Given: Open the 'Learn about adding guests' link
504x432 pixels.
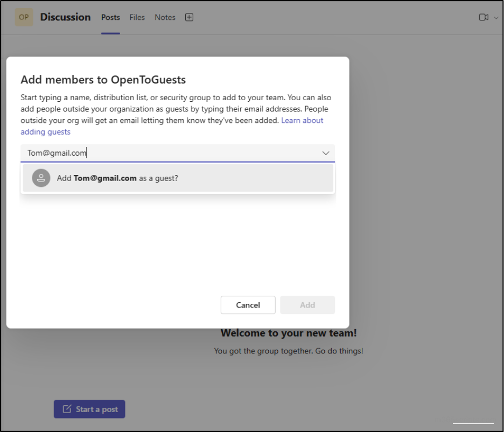Looking at the screenshot, I should pyautogui.click(x=302, y=120).
